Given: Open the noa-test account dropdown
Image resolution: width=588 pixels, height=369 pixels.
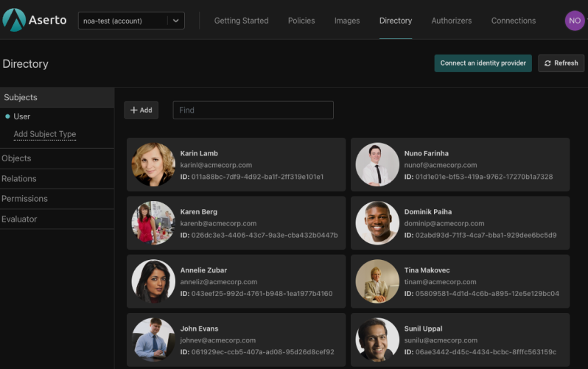Looking at the screenshot, I should [131, 21].
